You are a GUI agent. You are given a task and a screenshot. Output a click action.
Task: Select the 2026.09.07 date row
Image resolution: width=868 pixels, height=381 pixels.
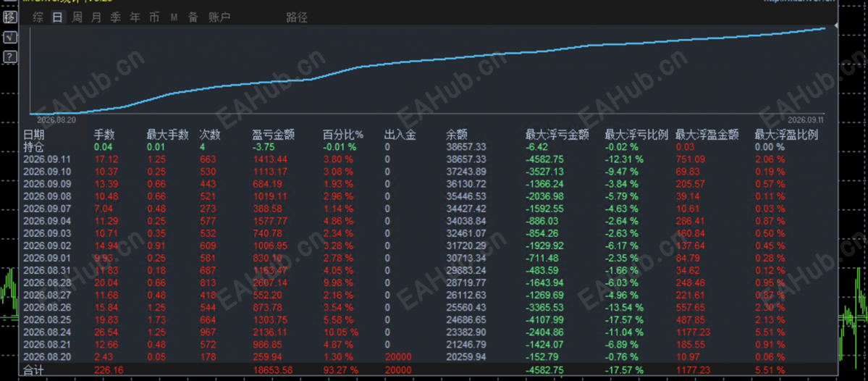pyautogui.click(x=46, y=208)
